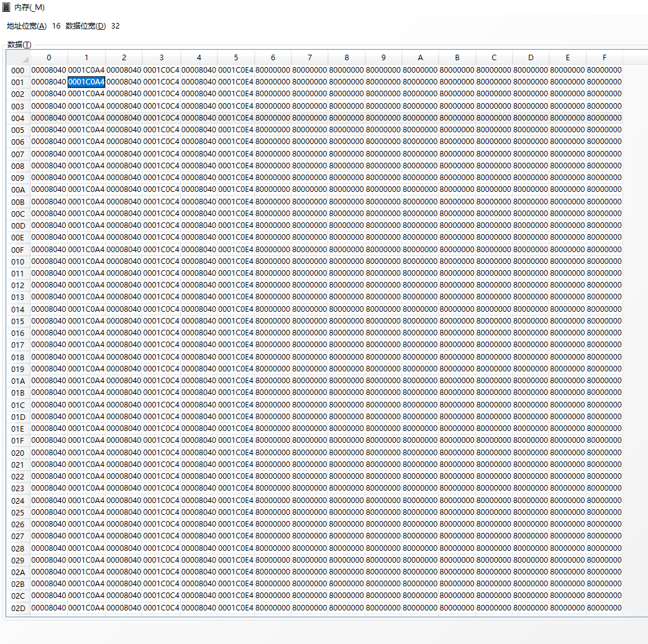Click cell 0001C0E4 at row 018 column 5
648x644 pixels.
point(236,357)
